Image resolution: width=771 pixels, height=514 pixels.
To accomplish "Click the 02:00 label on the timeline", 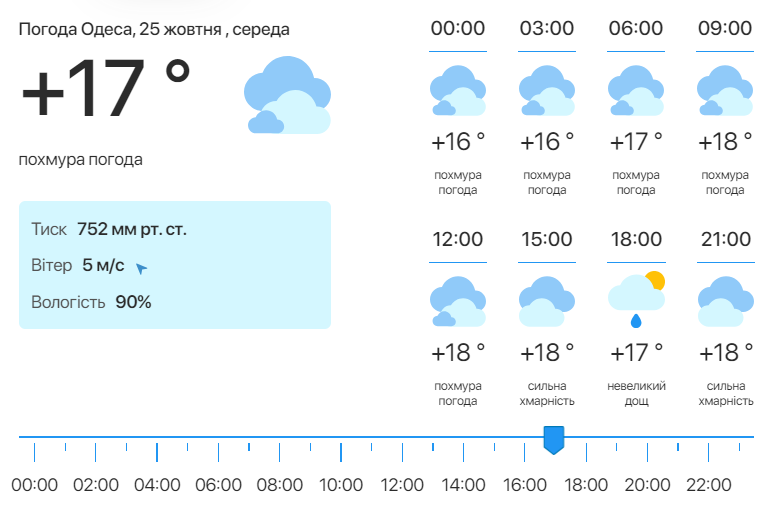I will 96,485.
